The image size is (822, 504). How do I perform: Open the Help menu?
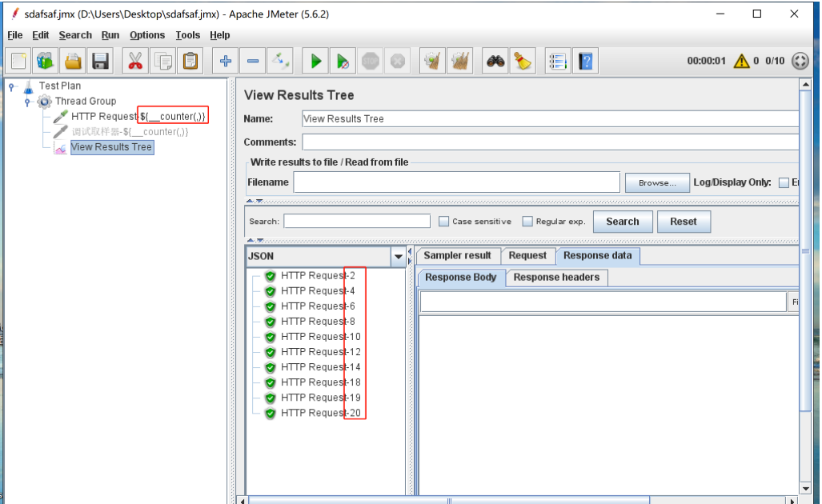[x=219, y=35]
